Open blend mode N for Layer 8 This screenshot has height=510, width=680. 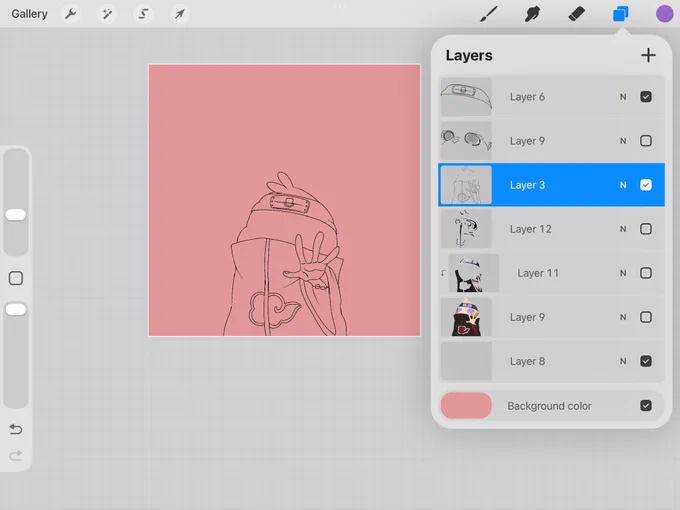[623, 361]
